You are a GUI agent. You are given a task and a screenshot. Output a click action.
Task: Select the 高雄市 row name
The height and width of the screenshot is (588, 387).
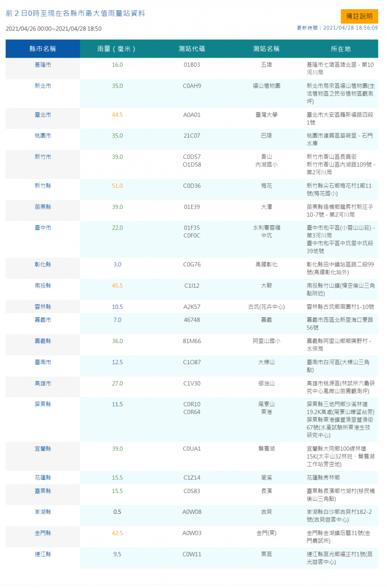(43, 383)
